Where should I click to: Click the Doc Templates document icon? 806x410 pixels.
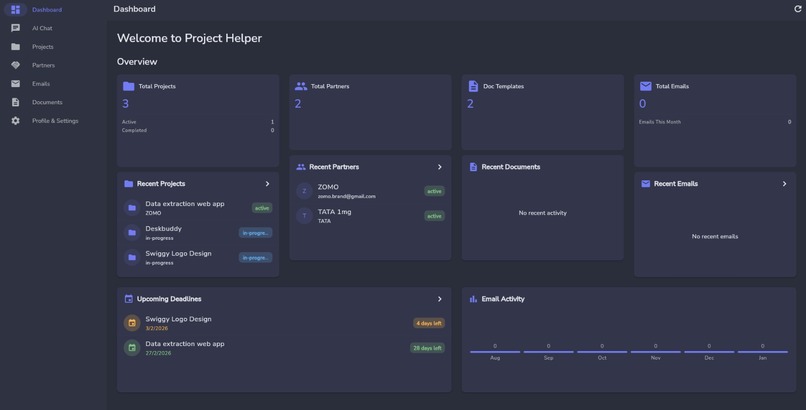point(473,86)
